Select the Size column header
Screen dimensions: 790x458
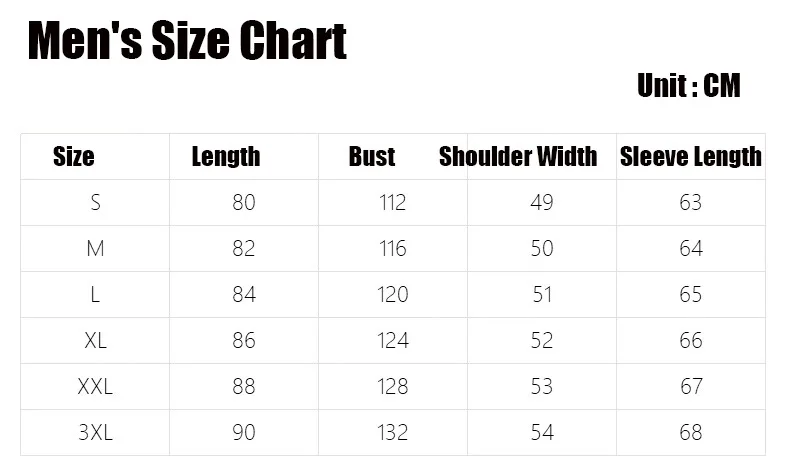coord(74,156)
